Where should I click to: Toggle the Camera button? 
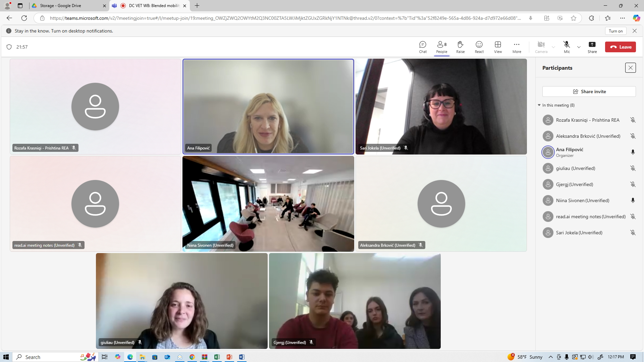[x=541, y=47]
